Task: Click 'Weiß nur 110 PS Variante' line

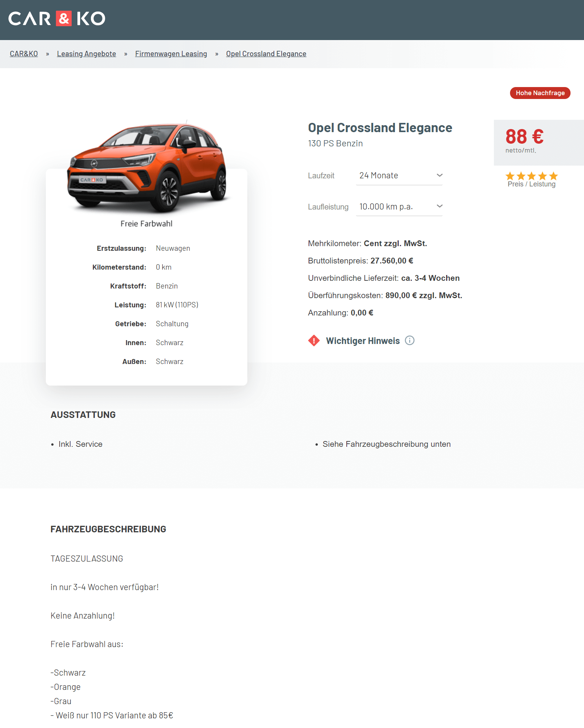Action: [x=112, y=716]
